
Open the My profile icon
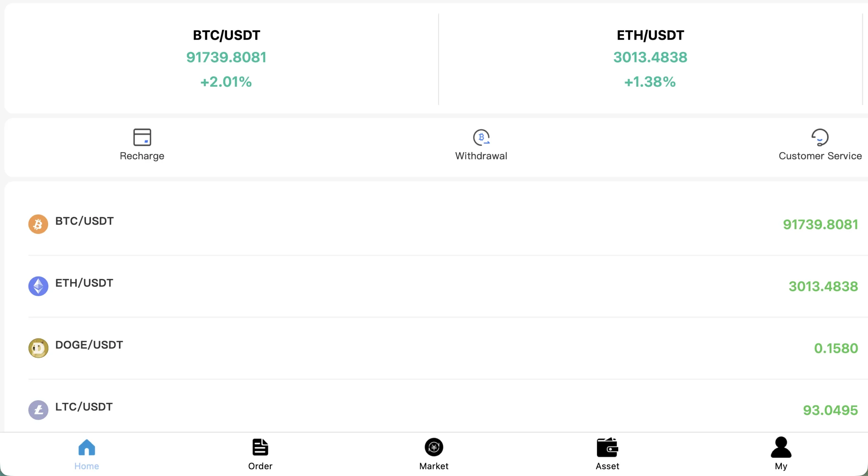[x=781, y=447]
